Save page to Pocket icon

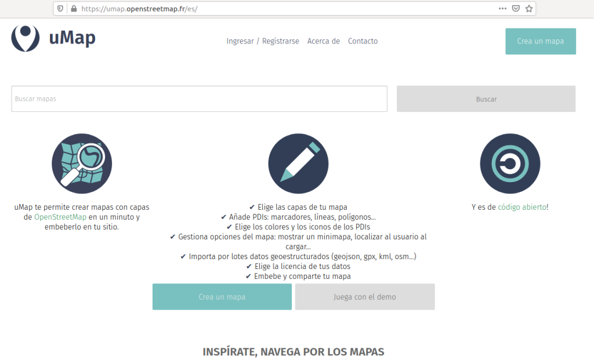[x=516, y=8]
